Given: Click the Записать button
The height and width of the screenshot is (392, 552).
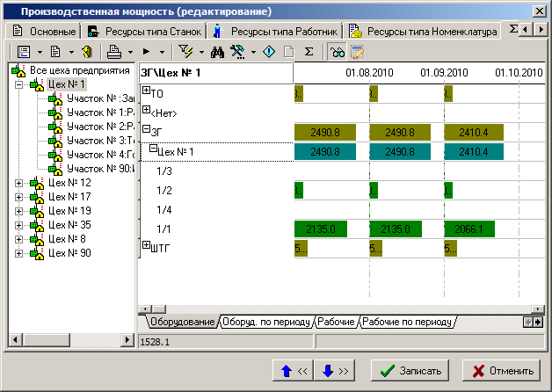Looking at the screenshot, I should click(x=410, y=371).
